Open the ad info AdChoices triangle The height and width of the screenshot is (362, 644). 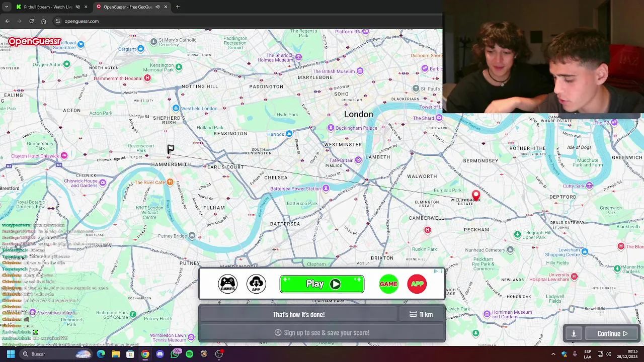coord(436,271)
